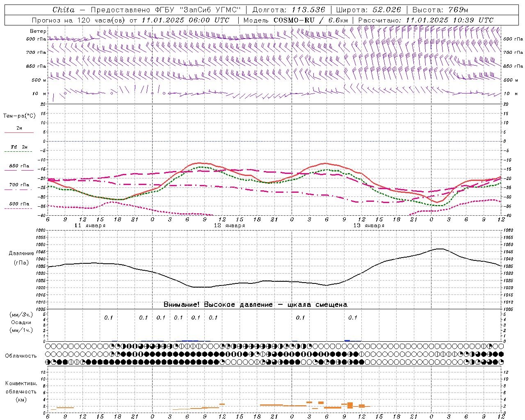
Task: Click the 'Давление' pressure panel label
Action: click(21, 253)
